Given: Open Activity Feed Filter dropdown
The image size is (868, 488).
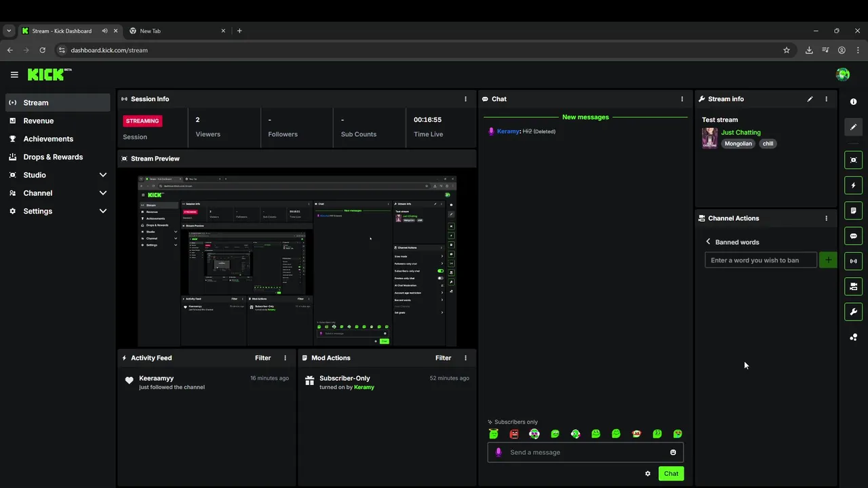Looking at the screenshot, I should click(262, 358).
